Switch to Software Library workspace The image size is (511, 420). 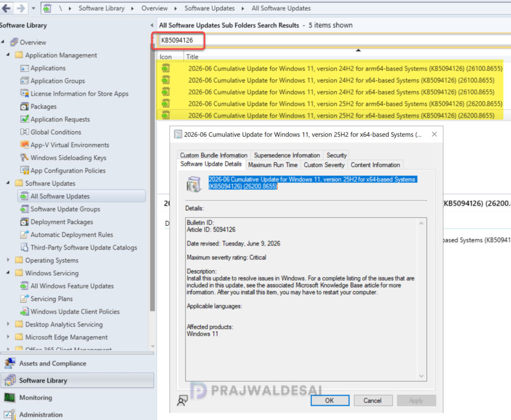(x=77, y=381)
